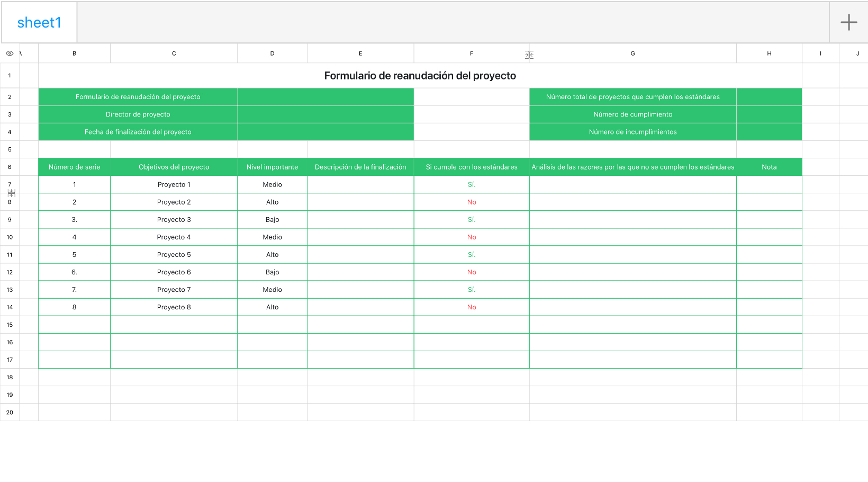Select the 'Proyecto 5' cell

(174, 254)
